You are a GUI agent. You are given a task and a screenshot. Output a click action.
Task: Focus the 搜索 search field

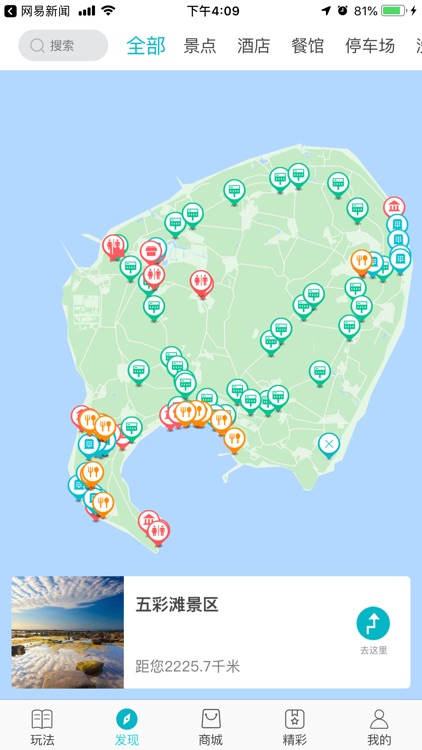click(63, 45)
